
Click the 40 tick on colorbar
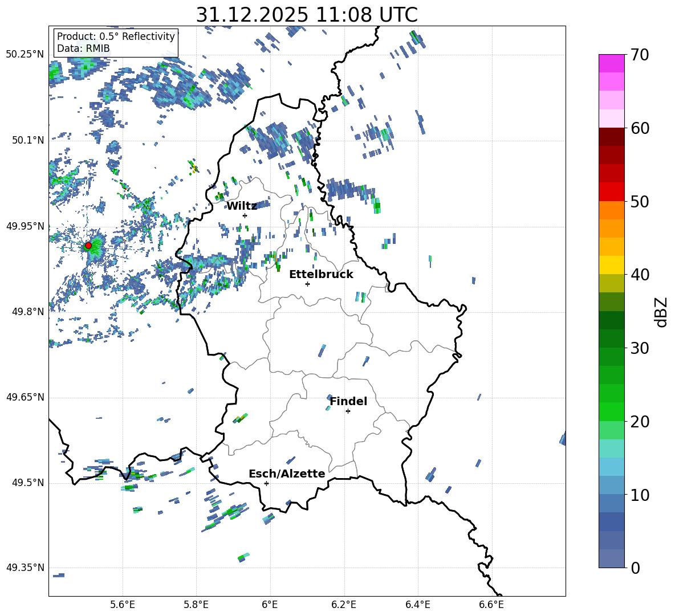pos(640,275)
